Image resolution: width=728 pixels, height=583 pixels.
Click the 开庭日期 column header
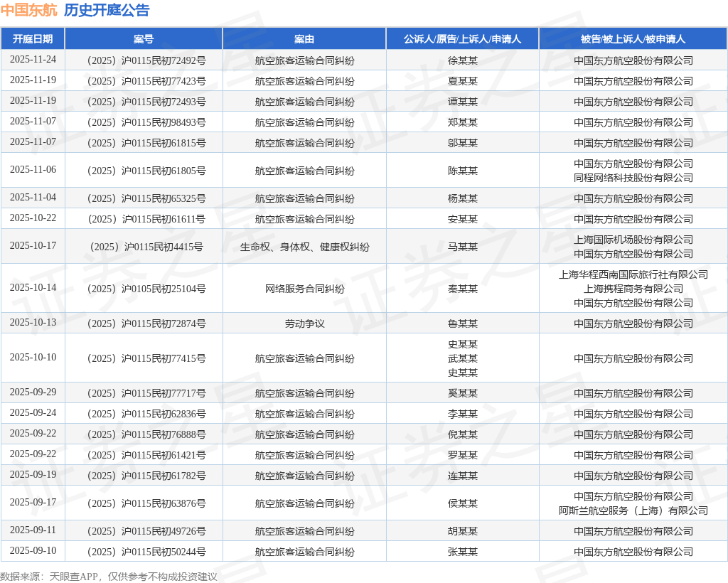pyautogui.click(x=33, y=39)
